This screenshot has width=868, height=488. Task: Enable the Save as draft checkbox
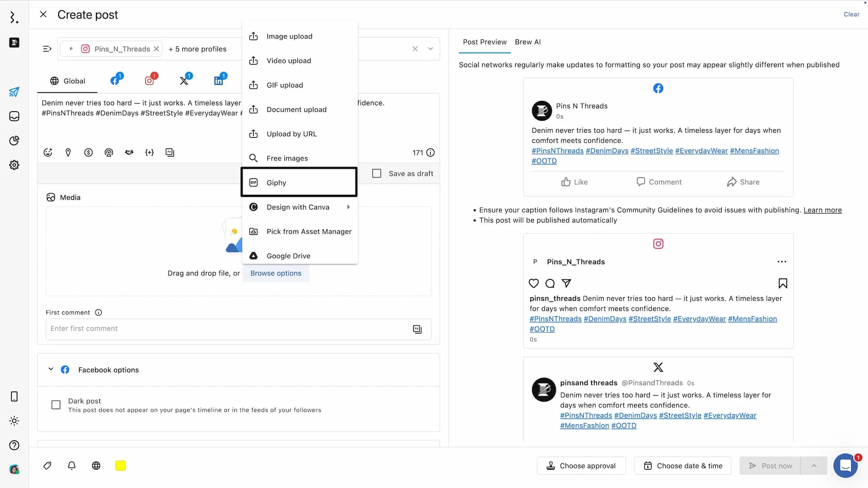pyautogui.click(x=377, y=174)
